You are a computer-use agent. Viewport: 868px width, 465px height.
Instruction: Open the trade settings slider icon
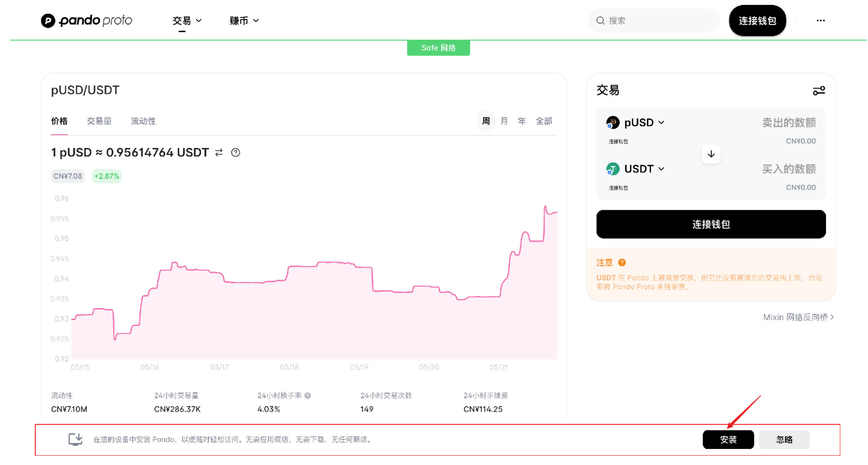point(818,91)
